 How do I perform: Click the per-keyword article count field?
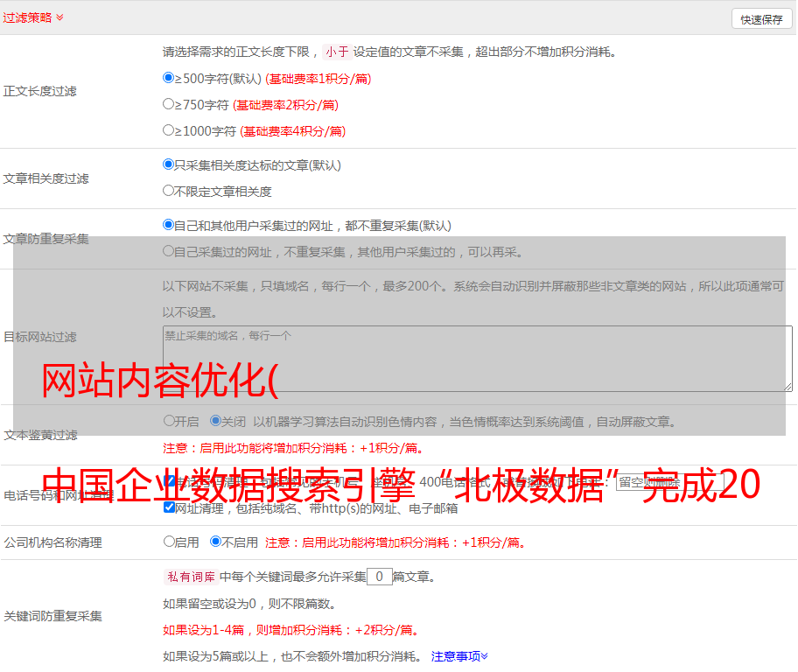[x=379, y=577]
